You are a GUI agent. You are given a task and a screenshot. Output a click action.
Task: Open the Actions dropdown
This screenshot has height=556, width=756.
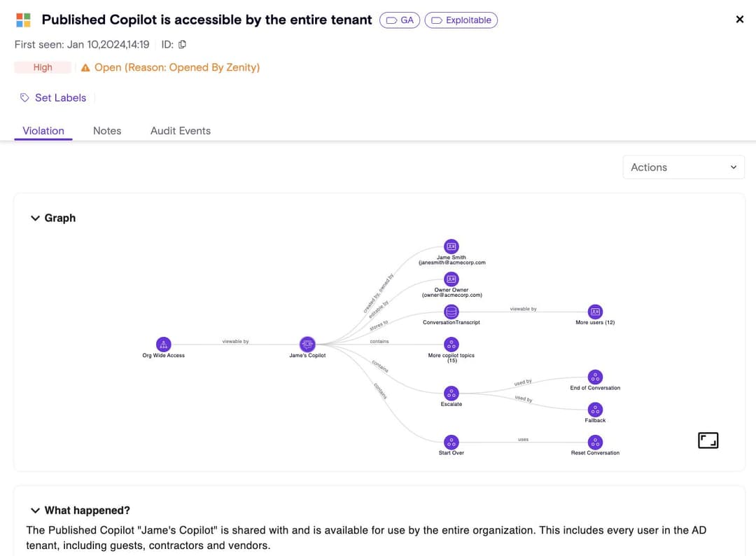pyautogui.click(x=683, y=167)
